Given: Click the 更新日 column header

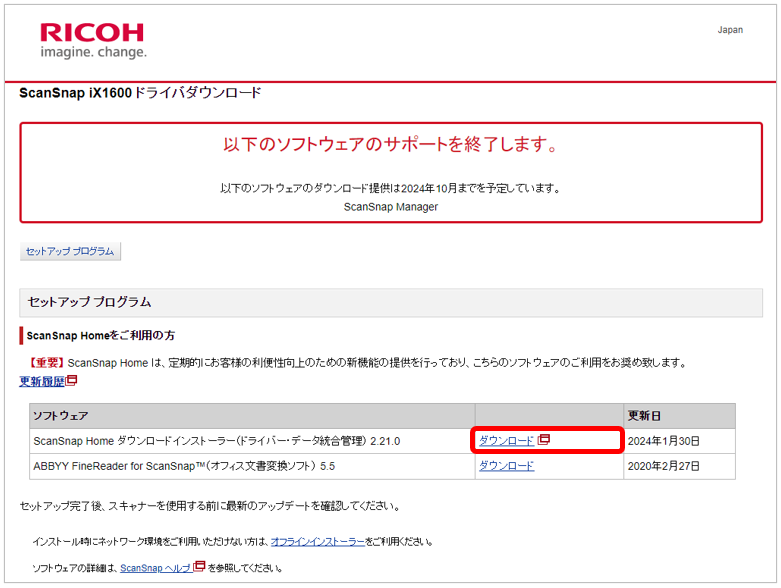Looking at the screenshot, I should 679,416.
